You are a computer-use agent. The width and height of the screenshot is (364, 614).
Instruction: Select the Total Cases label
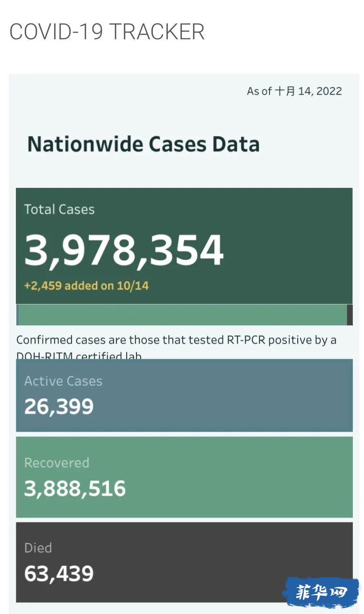pos(59,209)
